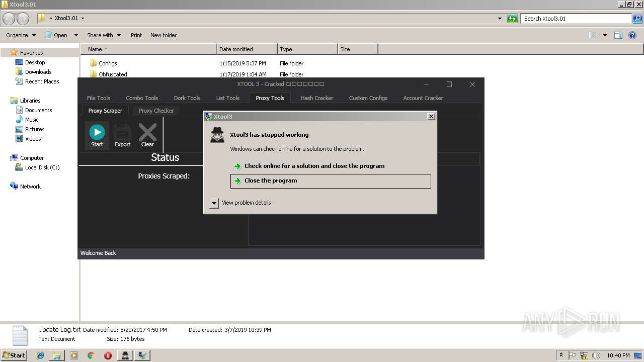The height and width of the screenshot is (362, 644).
Task: Select the Obfuscated folder
Action: coord(108,74)
